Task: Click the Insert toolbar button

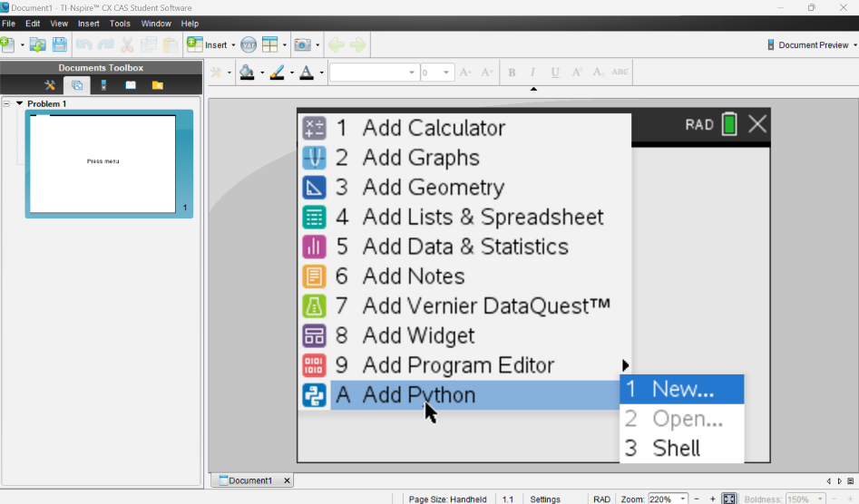Action: (x=207, y=45)
